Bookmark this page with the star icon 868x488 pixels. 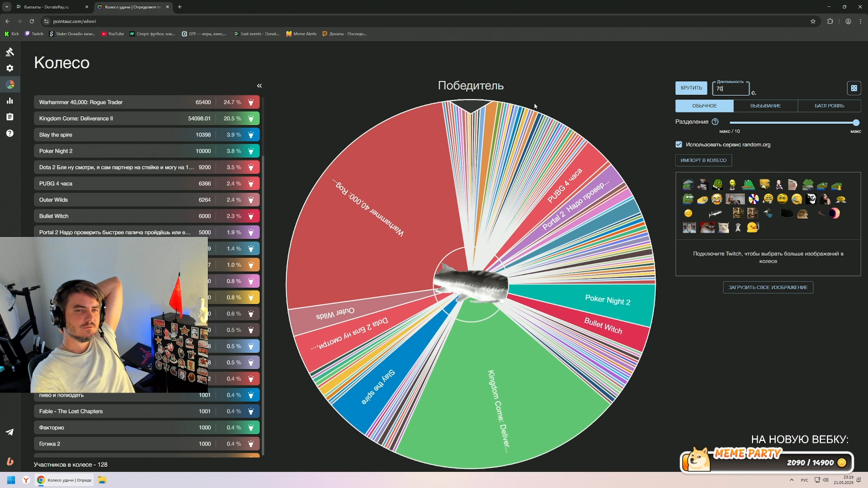pos(813,21)
